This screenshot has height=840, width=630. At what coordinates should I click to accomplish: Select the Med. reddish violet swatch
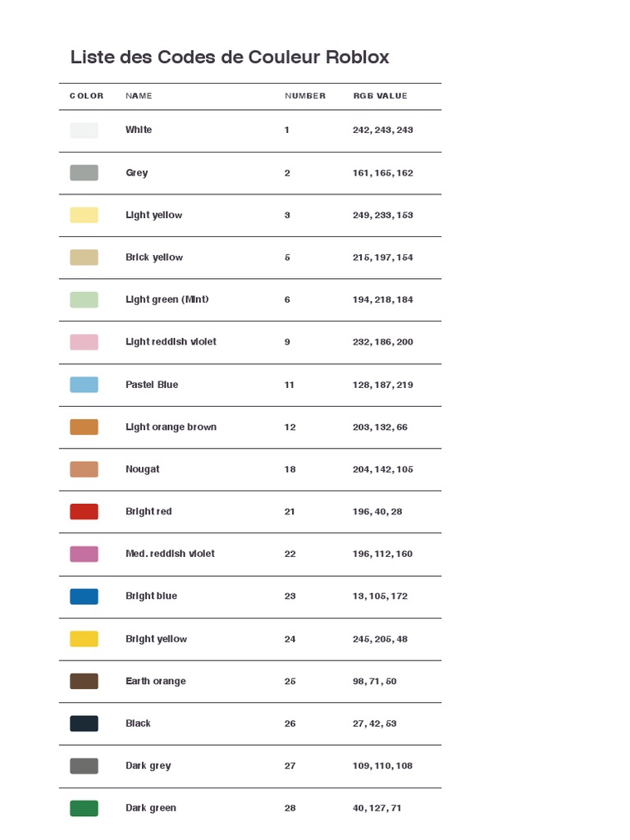click(x=84, y=554)
